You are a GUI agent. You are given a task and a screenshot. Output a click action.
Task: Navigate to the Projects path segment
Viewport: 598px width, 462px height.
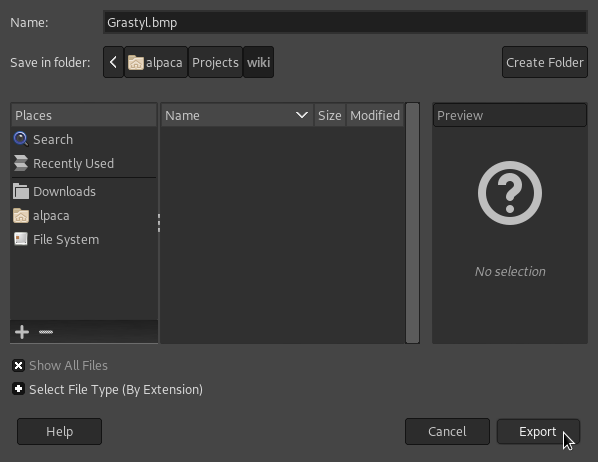click(215, 62)
